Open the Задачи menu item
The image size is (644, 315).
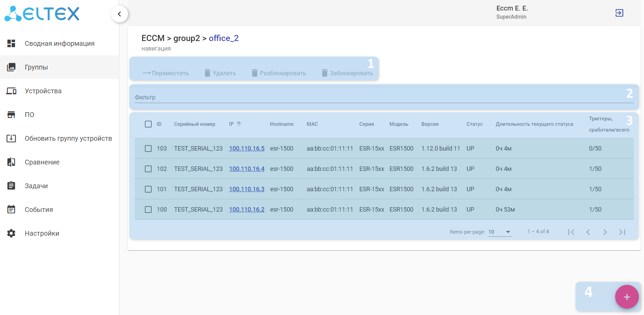click(x=36, y=186)
